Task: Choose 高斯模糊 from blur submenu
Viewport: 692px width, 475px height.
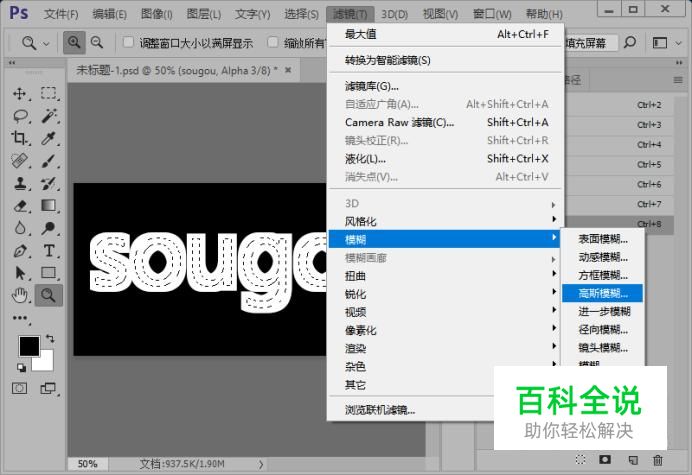Action: 602,293
